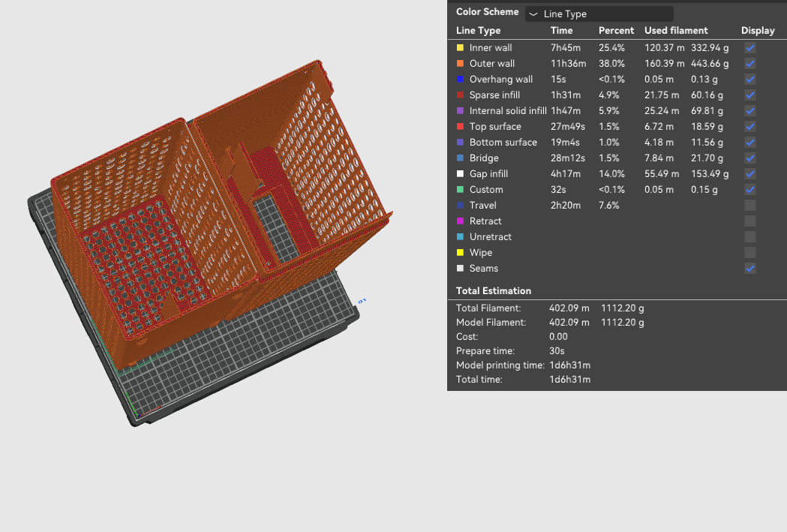Click the red Top surface swatch
The height and width of the screenshot is (532, 787).
point(460,127)
